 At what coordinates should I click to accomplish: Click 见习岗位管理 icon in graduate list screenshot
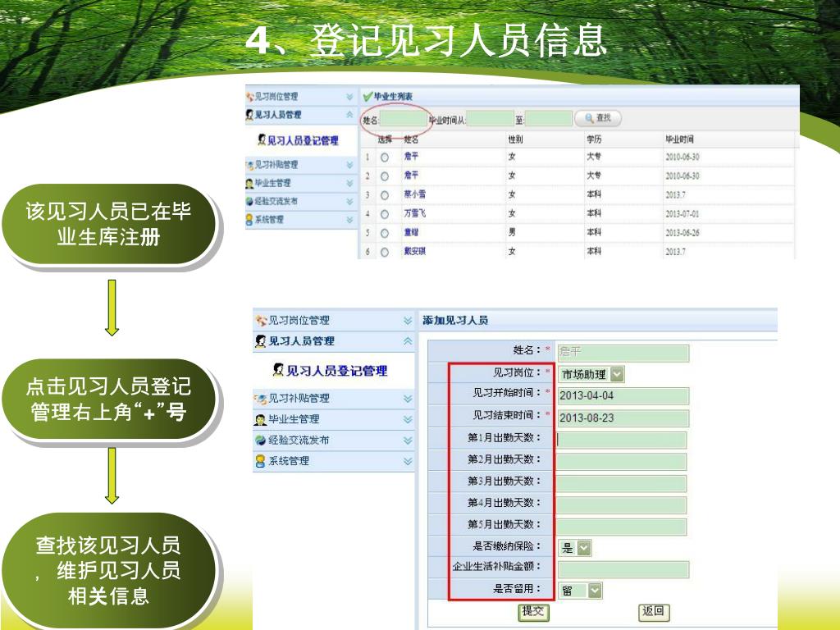coord(249,97)
